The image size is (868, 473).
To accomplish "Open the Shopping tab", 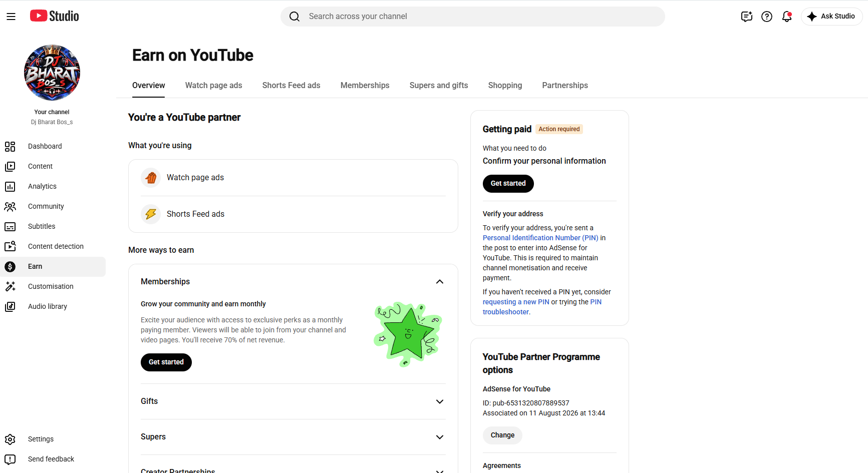I will pos(505,86).
